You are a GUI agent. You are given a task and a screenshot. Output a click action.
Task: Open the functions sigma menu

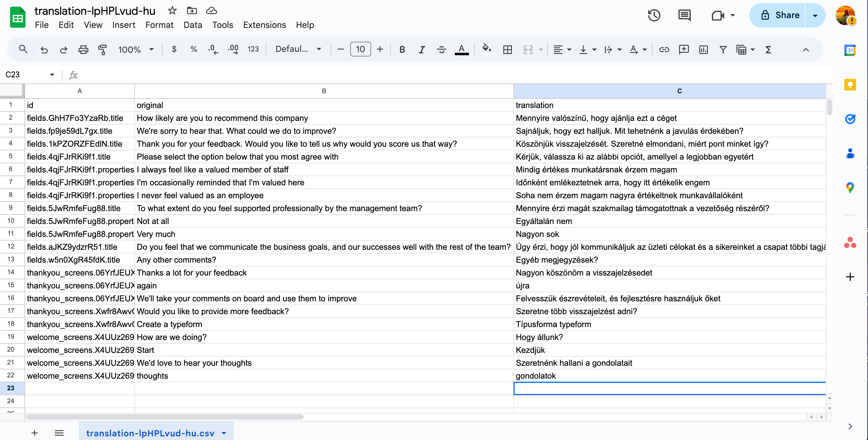(768, 50)
